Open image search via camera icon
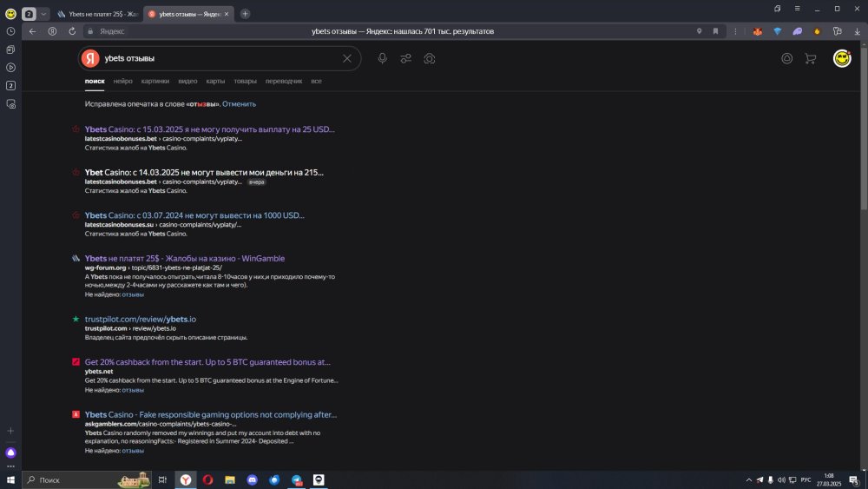This screenshot has width=868, height=489. pos(429,58)
